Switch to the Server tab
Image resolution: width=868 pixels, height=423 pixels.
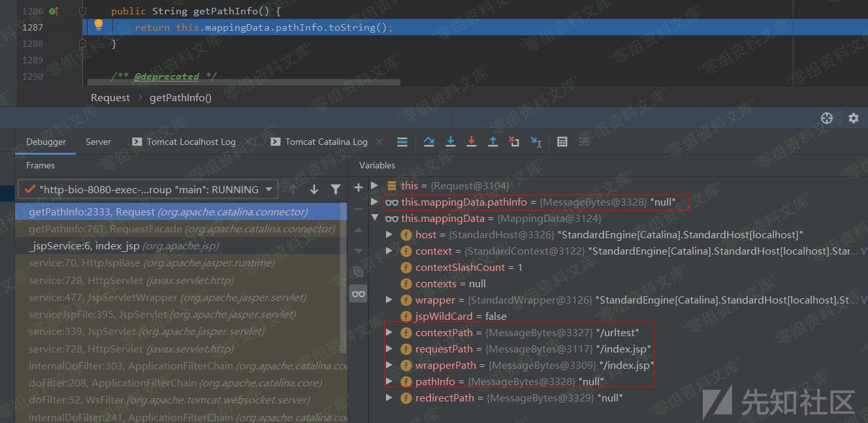coord(98,142)
